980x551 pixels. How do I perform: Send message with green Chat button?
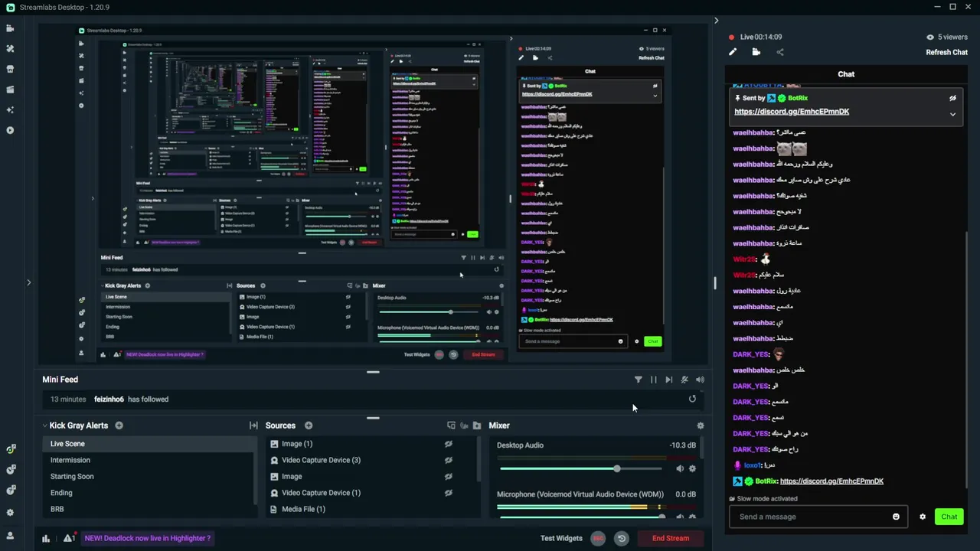(x=949, y=517)
